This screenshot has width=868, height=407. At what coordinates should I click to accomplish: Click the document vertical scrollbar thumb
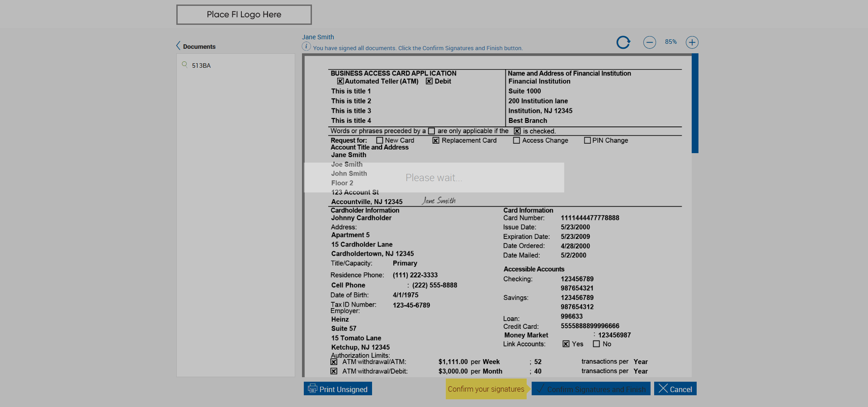(695, 103)
